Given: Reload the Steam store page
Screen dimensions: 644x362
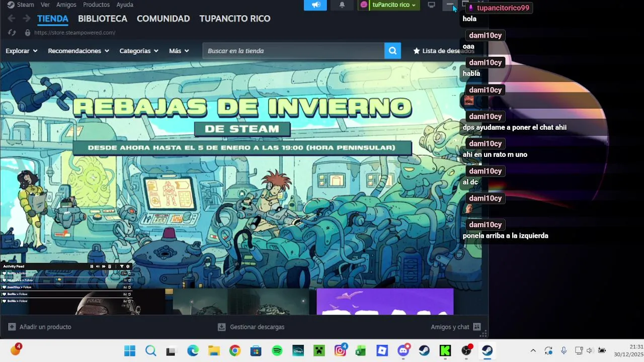Looking at the screenshot, I should [12, 33].
